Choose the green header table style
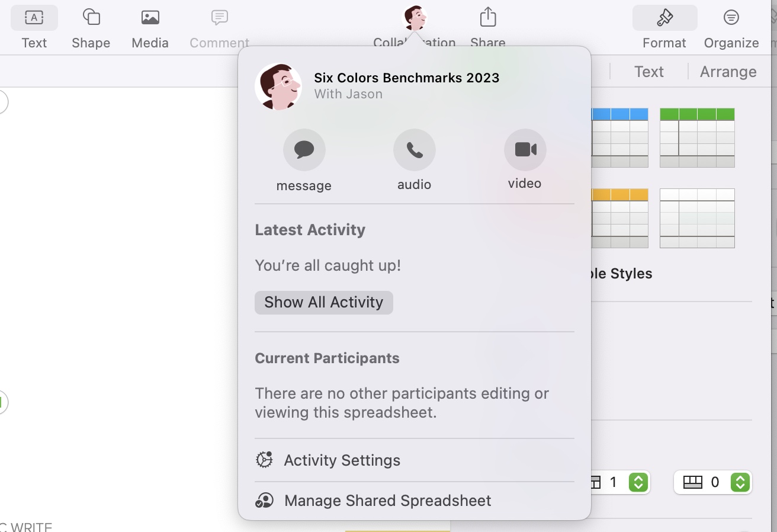777x532 pixels. (x=697, y=137)
